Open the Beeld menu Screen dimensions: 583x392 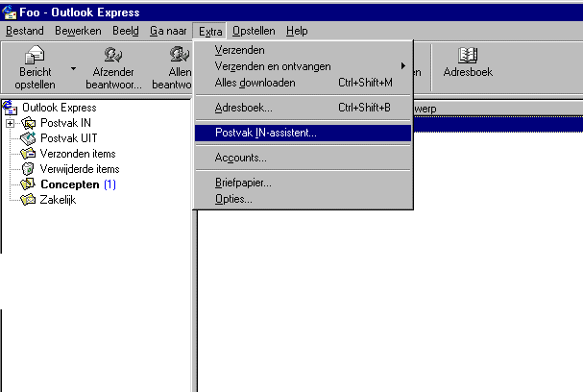[x=126, y=31]
